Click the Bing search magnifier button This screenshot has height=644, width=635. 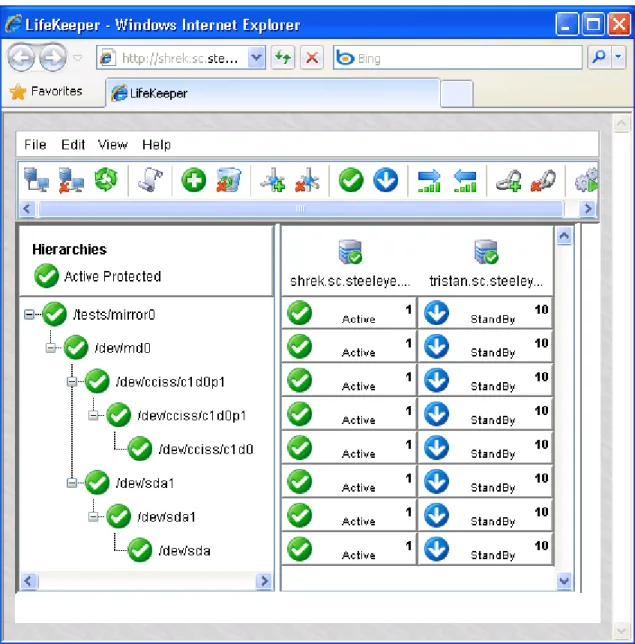click(599, 58)
